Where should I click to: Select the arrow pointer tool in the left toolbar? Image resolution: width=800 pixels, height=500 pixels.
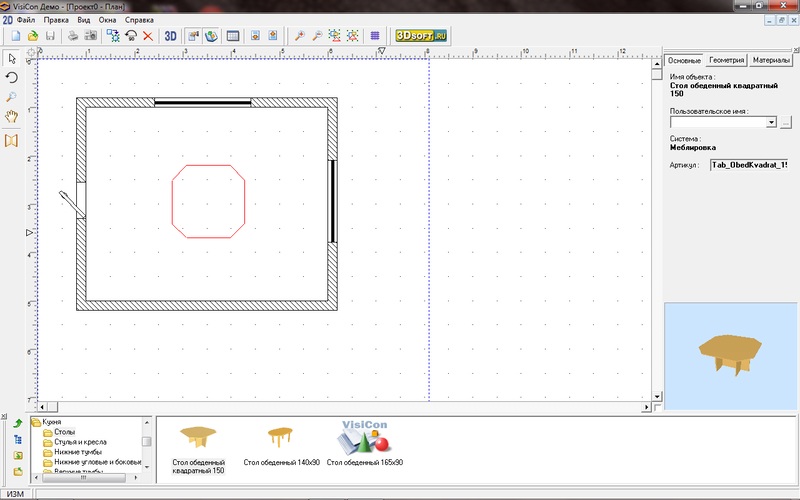12,59
